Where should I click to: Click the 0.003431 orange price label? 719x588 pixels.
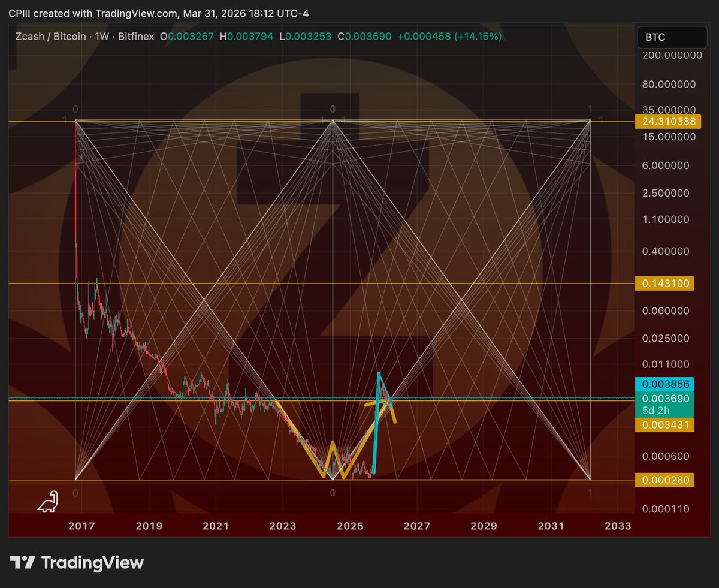click(664, 425)
